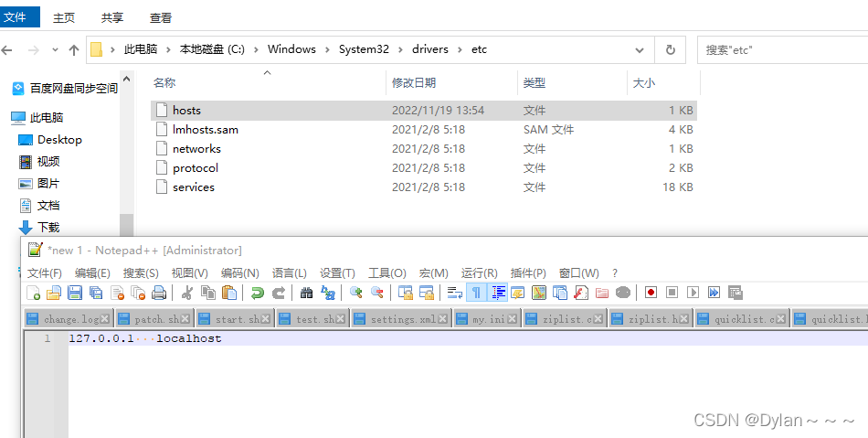Open the Folder as Workspace icon
868x438 pixels.
click(602, 293)
